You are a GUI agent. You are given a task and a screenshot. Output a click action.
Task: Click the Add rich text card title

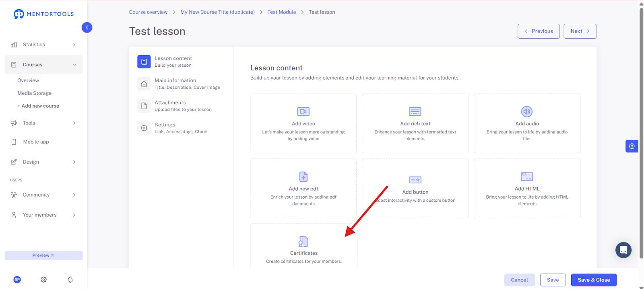tap(415, 124)
